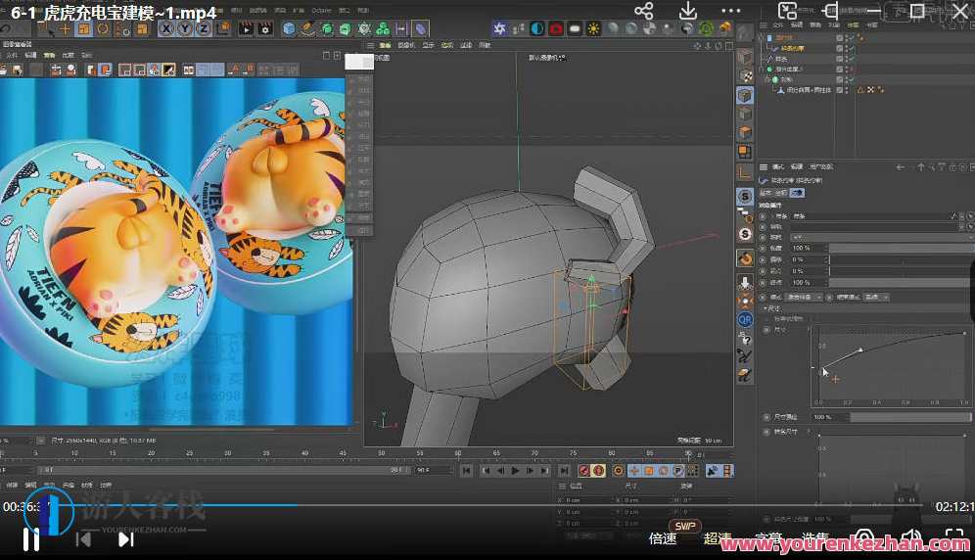
Task: Click the purple deformer icon in the toolbar
Action: [420, 28]
